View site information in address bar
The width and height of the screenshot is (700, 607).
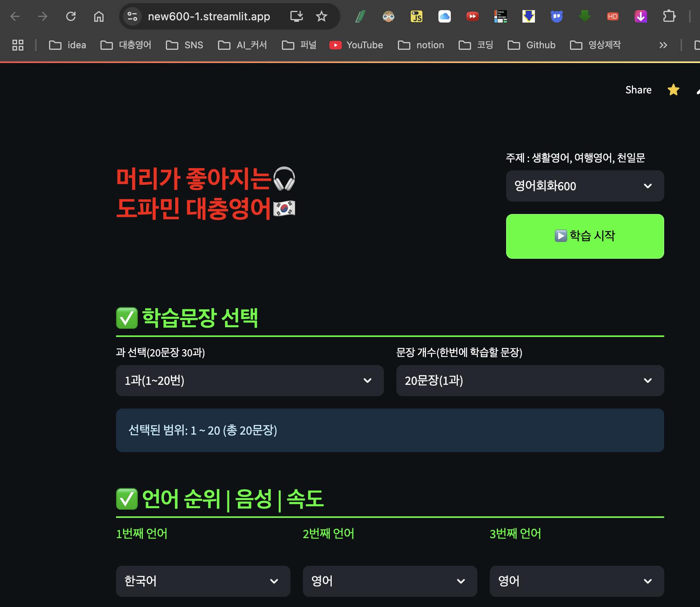tap(132, 16)
